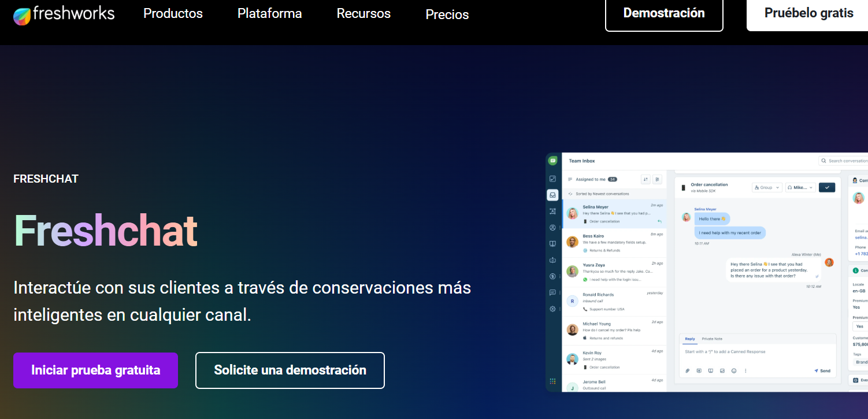Click the attachment paperclip icon in the reply box
868x419 pixels.
tap(688, 370)
